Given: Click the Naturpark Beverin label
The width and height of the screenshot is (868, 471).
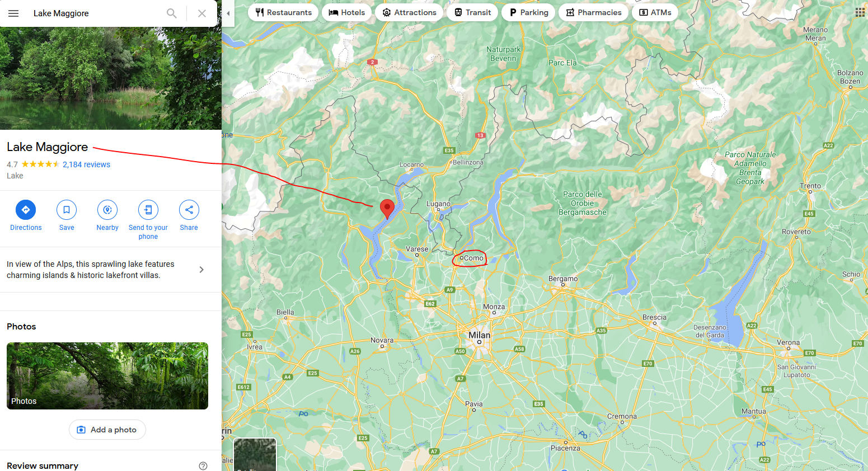Looking at the screenshot, I should tap(503, 54).
